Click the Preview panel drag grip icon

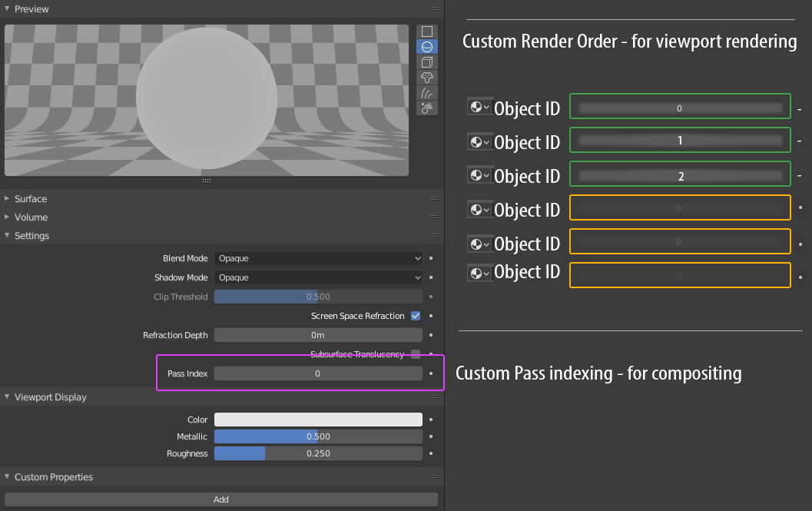tap(434, 8)
